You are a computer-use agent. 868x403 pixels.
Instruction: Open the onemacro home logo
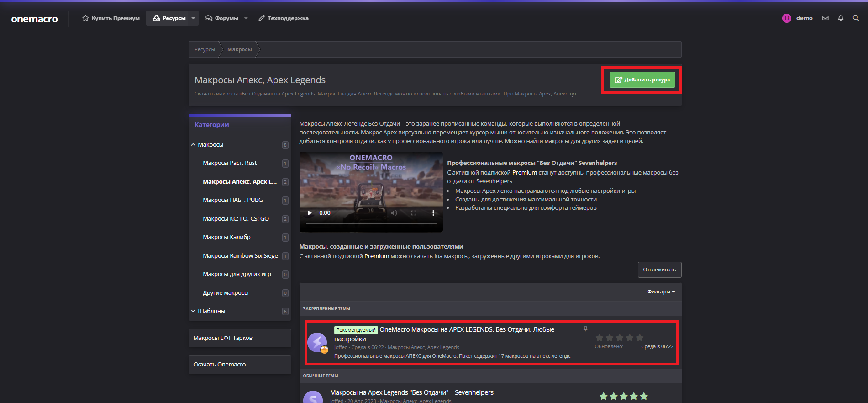tap(35, 19)
